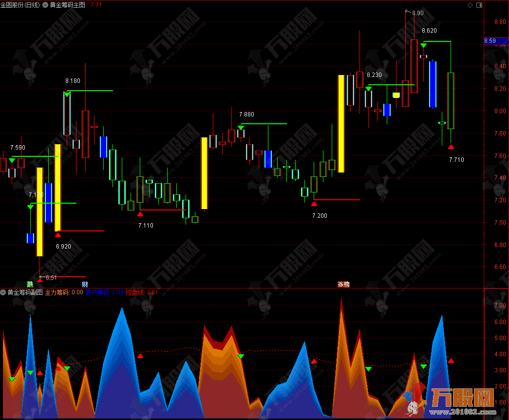Click the 7.200 price label
This screenshot has width=509, height=420.
[320, 216]
